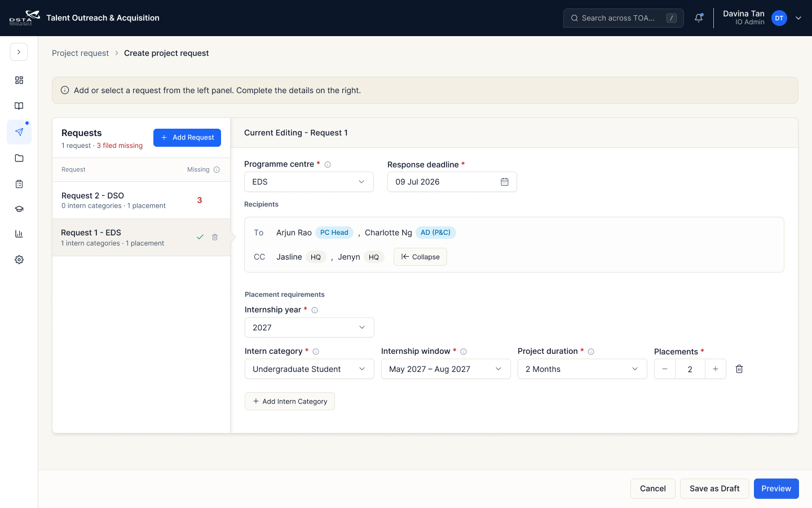Image resolution: width=812 pixels, height=508 pixels.
Task: Click the info icon in the banner
Action: 65,90
